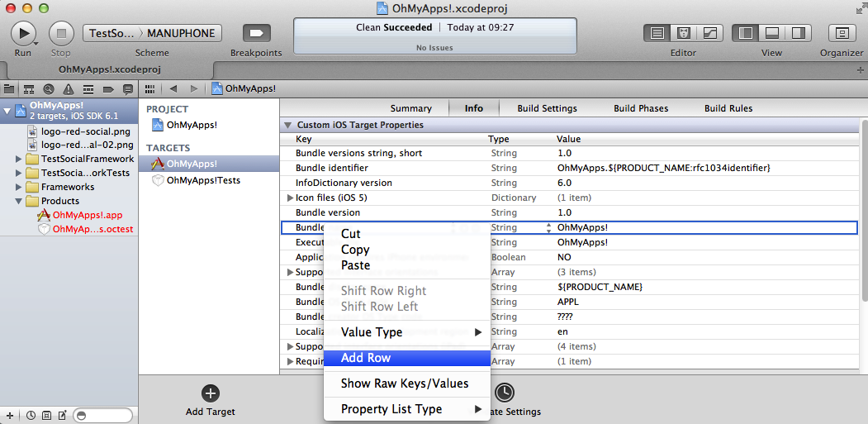Image resolution: width=868 pixels, height=424 pixels.
Task: Collapse Custom iOS Target Properties section
Action: coord(287,126)
